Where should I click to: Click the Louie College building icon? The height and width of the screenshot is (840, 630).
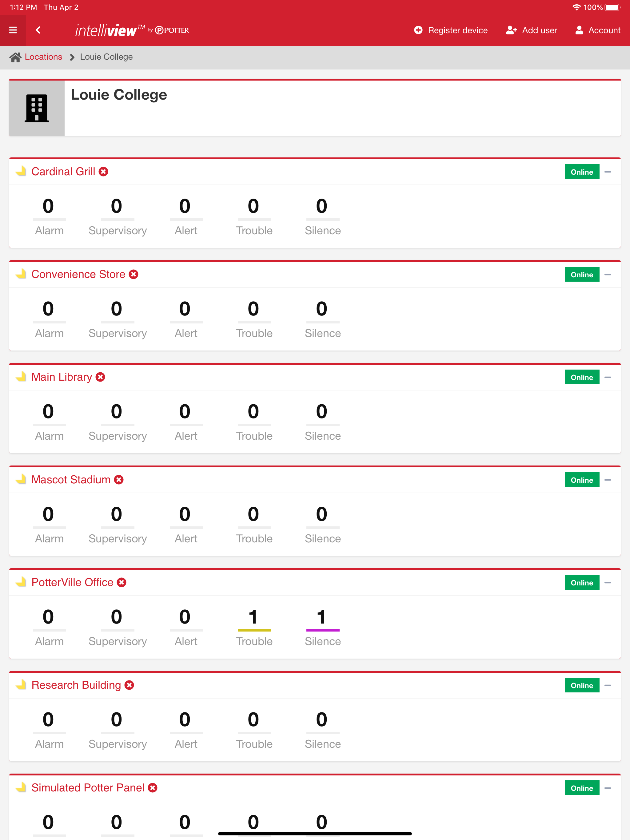point(37,108)
